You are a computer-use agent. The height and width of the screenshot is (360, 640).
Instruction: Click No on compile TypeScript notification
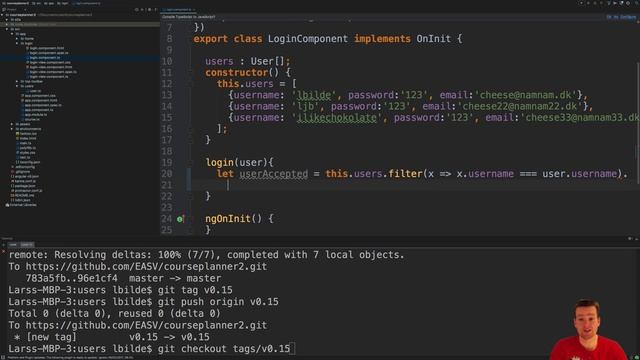[616, 17]
